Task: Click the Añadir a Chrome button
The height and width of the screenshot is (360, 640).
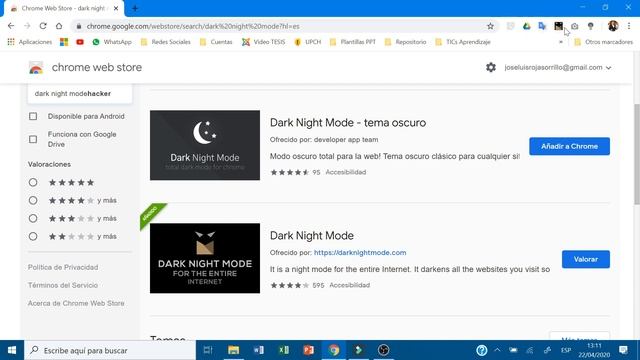Action: tap(569, 146)
